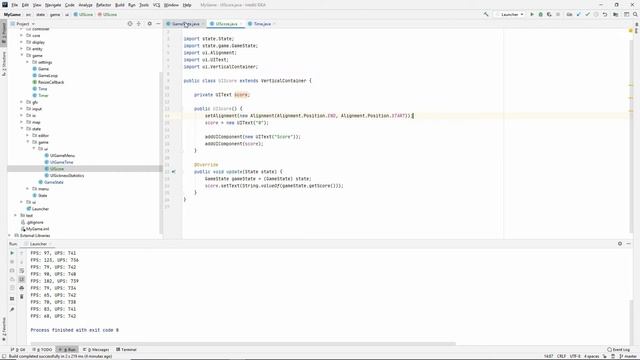Clear the console with the trash icon
Viewport: 640px width, 360px height.
(22, 297)
